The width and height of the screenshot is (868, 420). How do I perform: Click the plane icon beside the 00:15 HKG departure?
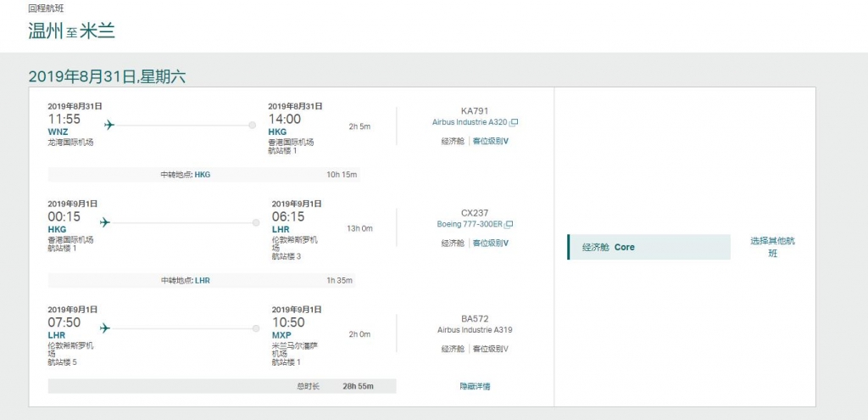coord(105,222)
